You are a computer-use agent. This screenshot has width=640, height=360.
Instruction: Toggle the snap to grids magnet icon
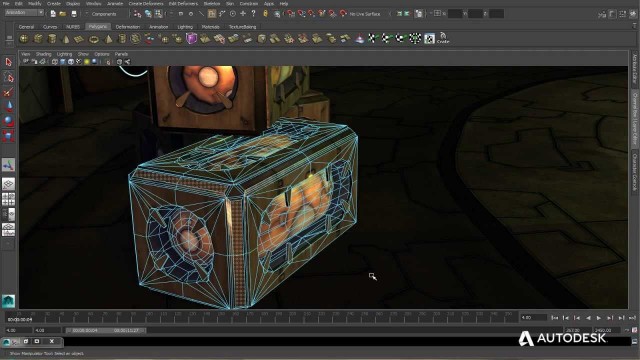pyautogui.click(x=291, y=14)
